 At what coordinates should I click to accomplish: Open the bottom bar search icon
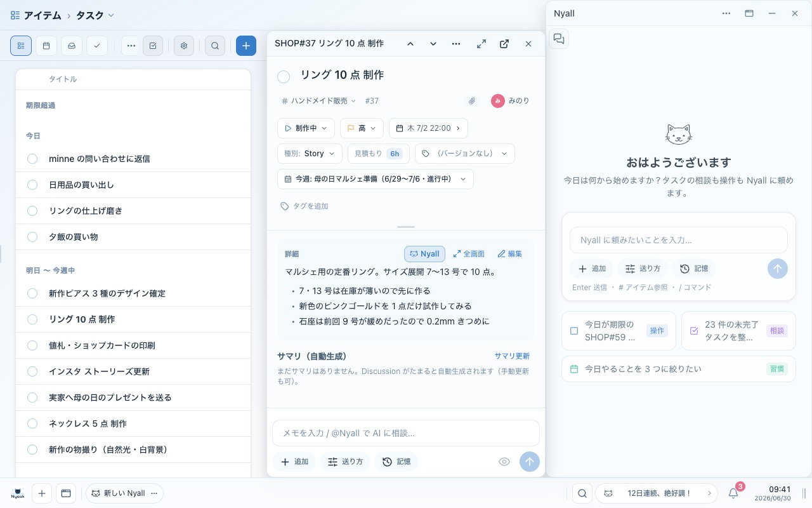pyautogui.click(x=582, y=493)
